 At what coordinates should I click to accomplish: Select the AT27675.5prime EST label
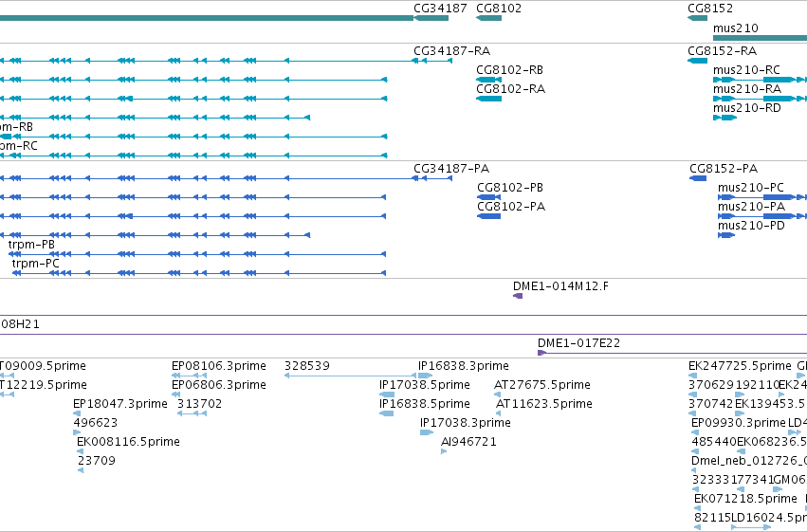click(x=541, y=385)
